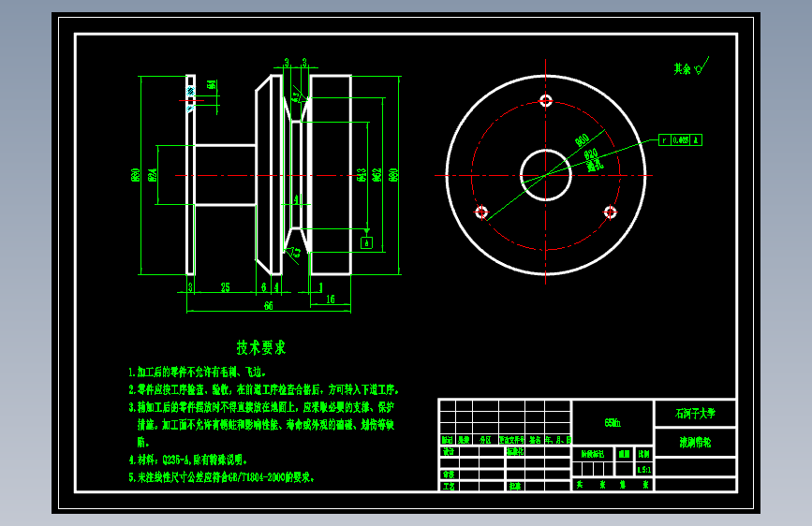
Task: Select technical note 1 about 毛刺、飞边
Action: (198, 372)
